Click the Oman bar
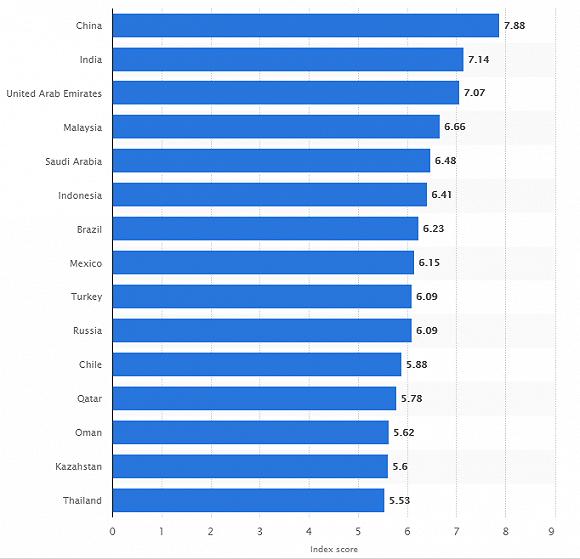The height and width of the screenshot is (559, 580). (251, 432)
